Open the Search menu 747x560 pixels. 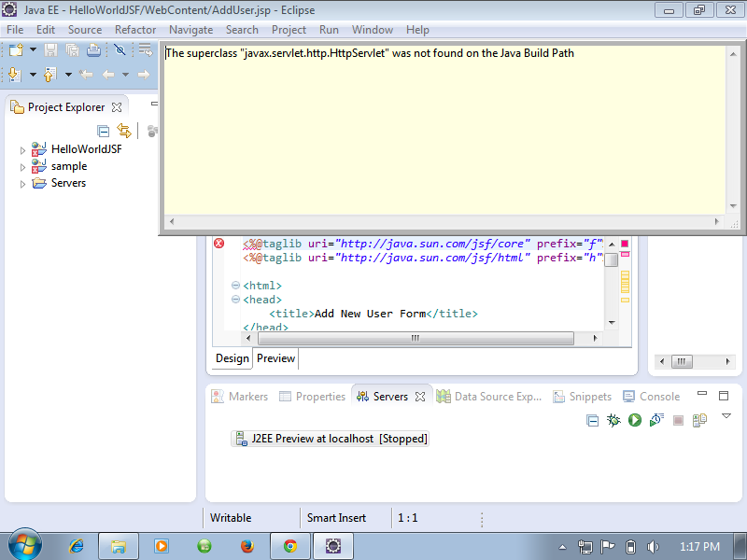tap(242, 30)
